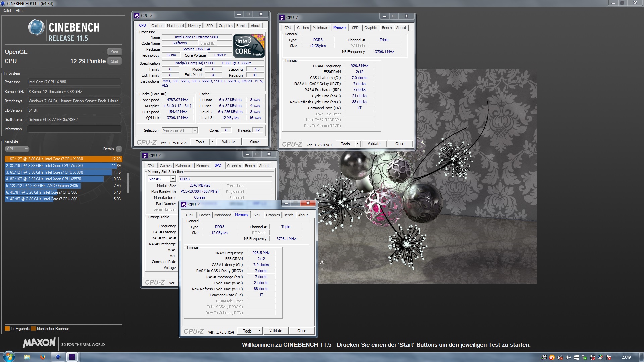
Task: Select ranking row 'Intel Core i7 CPU 860'
Action: pos(63,199)
